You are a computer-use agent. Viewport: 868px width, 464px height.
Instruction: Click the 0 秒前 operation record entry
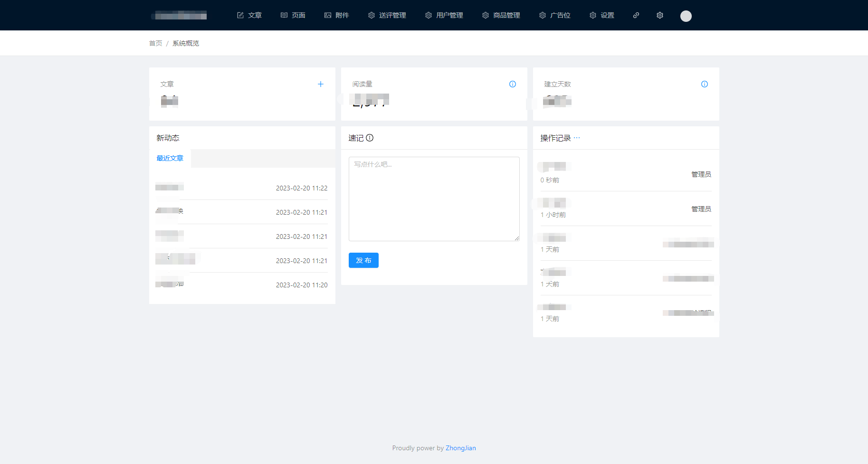coord(626,174)
